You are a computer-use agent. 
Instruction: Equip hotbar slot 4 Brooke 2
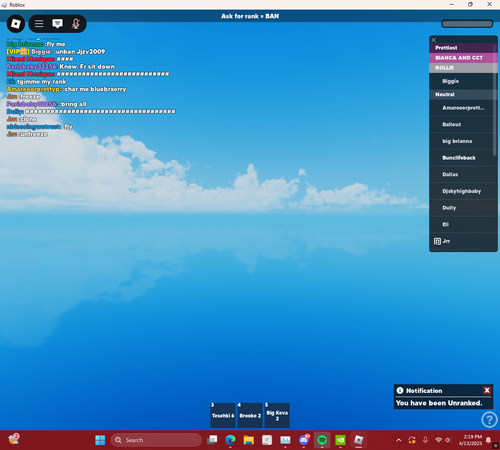tap(250, 415)
